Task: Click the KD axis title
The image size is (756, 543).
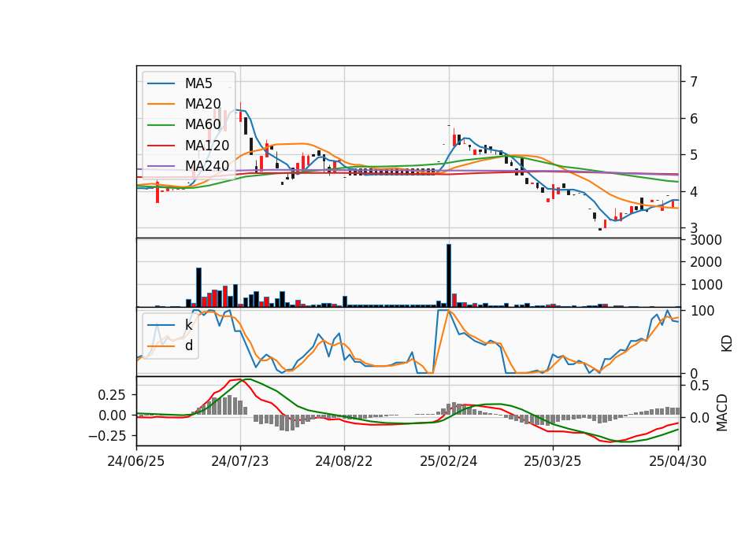Action: (x=726, y=343)
